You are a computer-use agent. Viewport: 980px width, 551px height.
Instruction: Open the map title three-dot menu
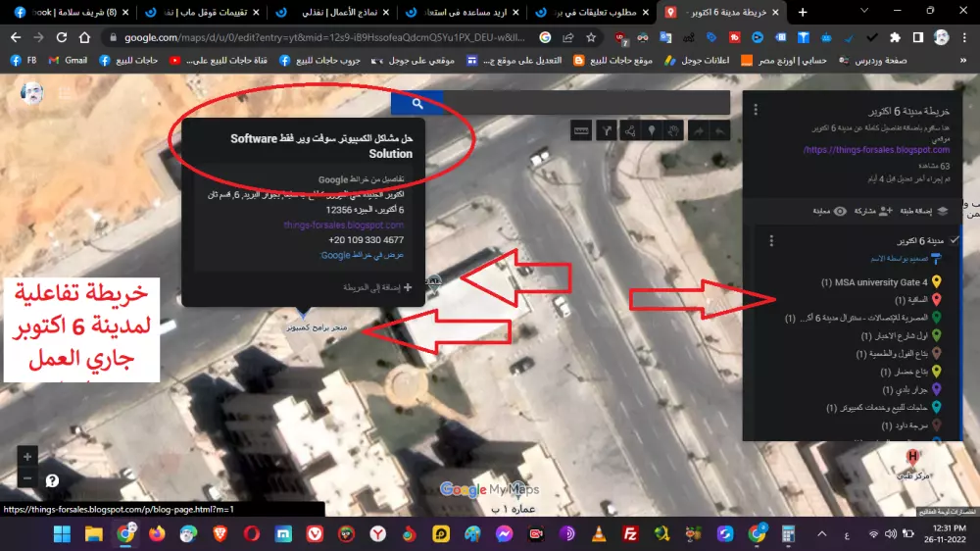coord(756,110)
